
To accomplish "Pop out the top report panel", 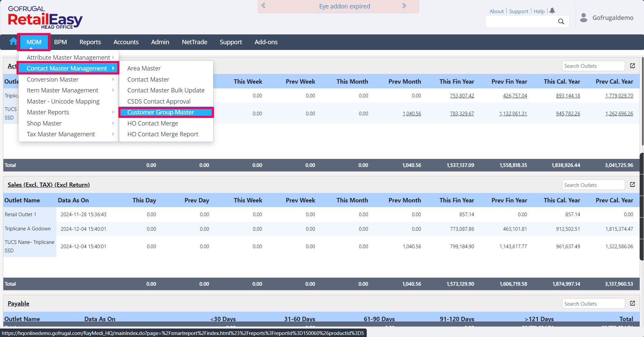I will tap(633, 66).
